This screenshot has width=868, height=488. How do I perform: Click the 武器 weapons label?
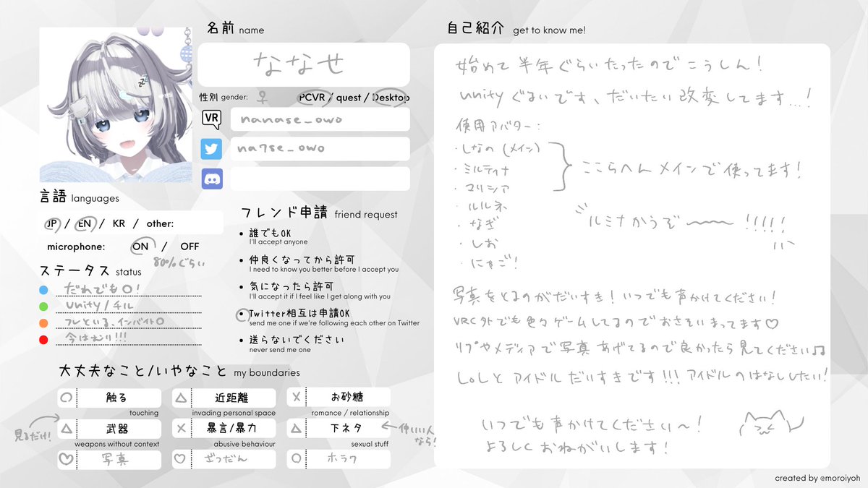(117, 429)
